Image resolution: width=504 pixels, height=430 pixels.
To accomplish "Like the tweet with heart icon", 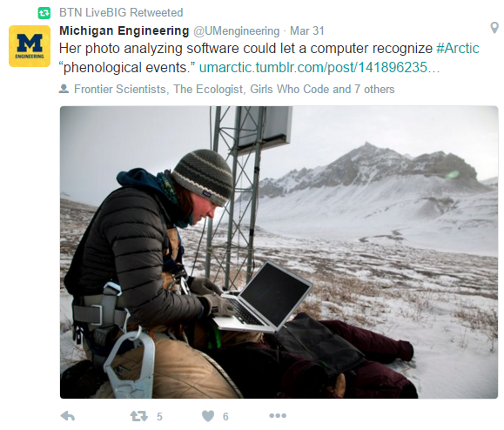I will click(208, 416).
